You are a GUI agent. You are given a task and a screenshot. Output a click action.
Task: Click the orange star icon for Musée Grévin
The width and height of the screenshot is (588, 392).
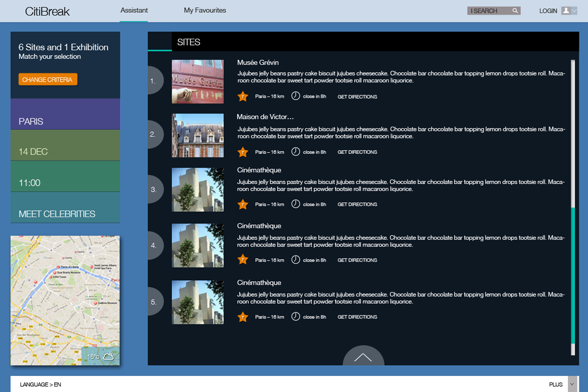coord(243,97)
